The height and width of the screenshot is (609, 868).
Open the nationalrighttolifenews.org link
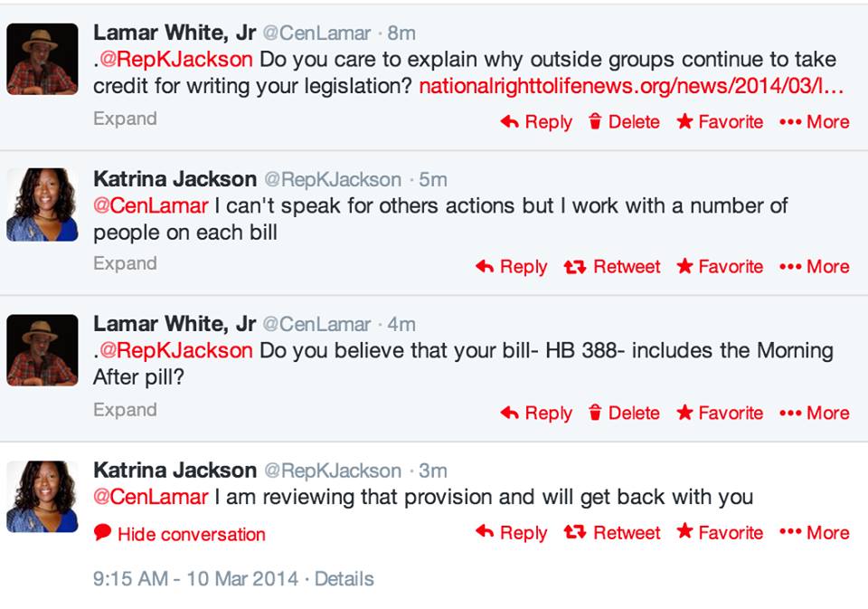click(631, 87)
